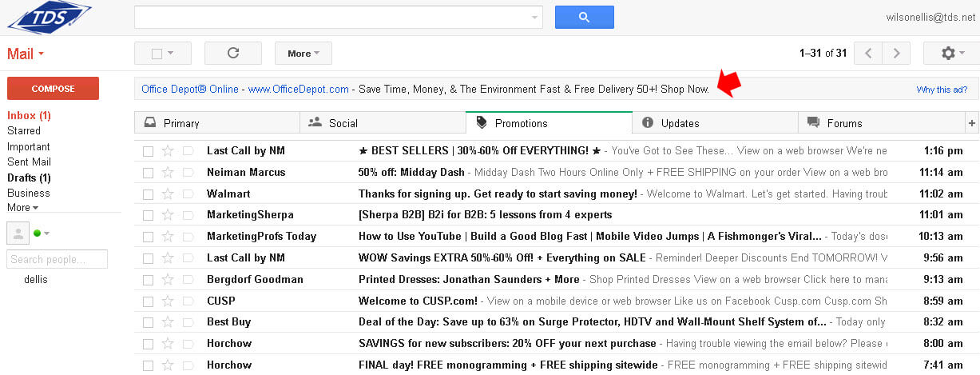Click the blue search magnifier button
This screenshot has height=375, width=980.
click(584, 17)
